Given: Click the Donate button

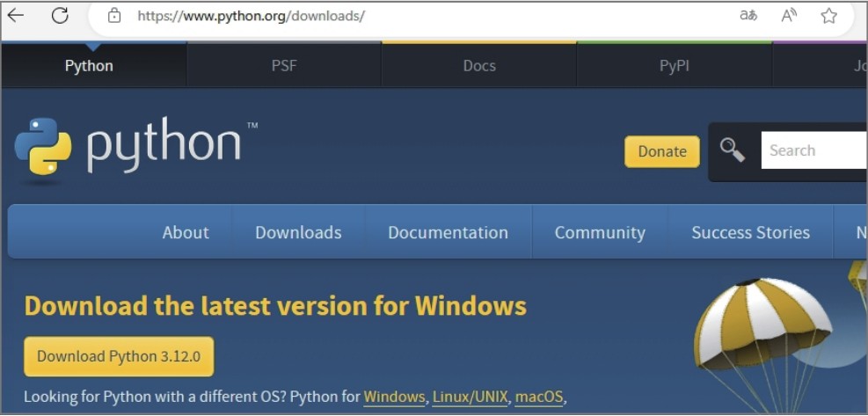Looking at the screenshot, I should 662,151.
